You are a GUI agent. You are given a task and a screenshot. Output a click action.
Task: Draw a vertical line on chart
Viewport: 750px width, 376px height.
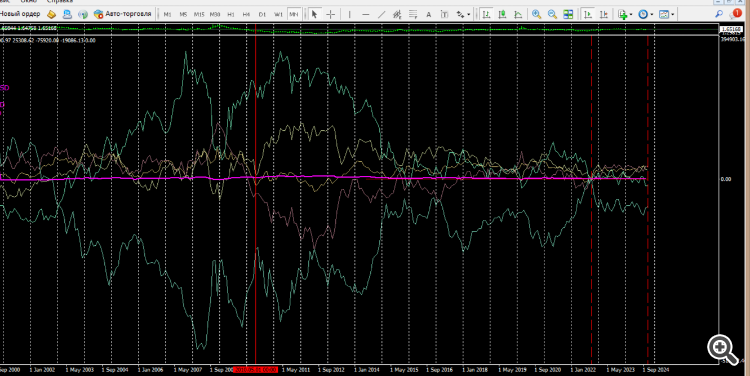coord(350,14)
